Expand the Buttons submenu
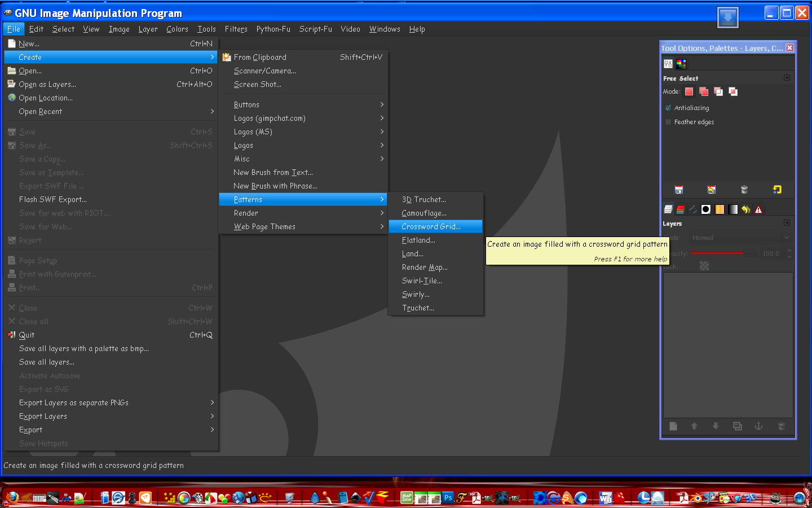Image resolution: width=812 pixels, height=508 pixels. [x=303, y=104]
